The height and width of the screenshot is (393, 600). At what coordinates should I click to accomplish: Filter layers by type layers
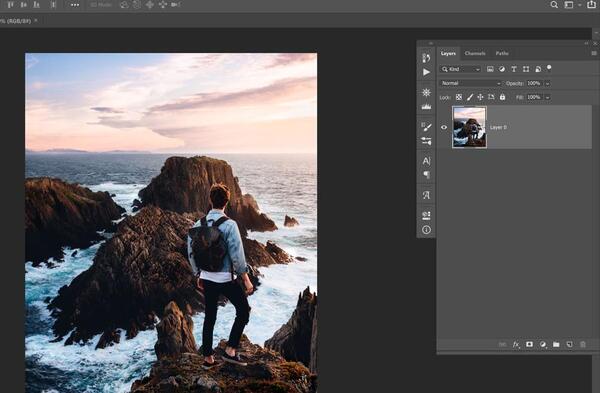click(514, 69)
